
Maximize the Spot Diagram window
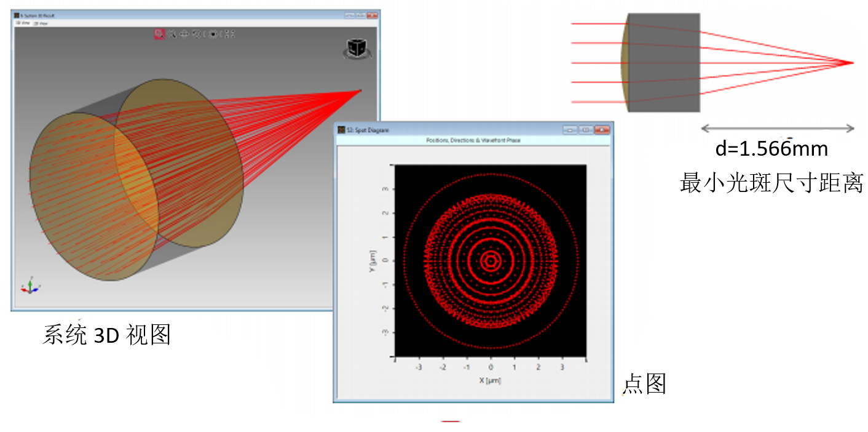click(585, 130)
